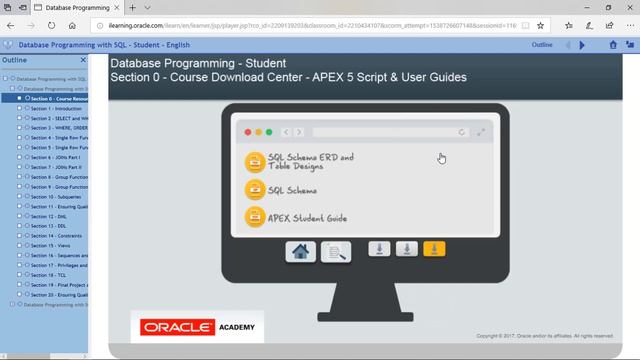Open Section 7 - JOINs Part II item

click(56, 167)
